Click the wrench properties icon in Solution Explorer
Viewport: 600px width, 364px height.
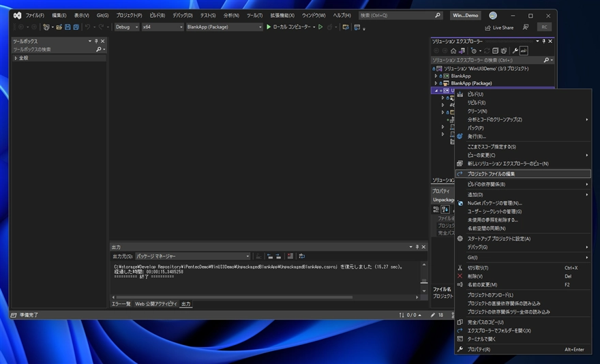(x=515, y=50)
